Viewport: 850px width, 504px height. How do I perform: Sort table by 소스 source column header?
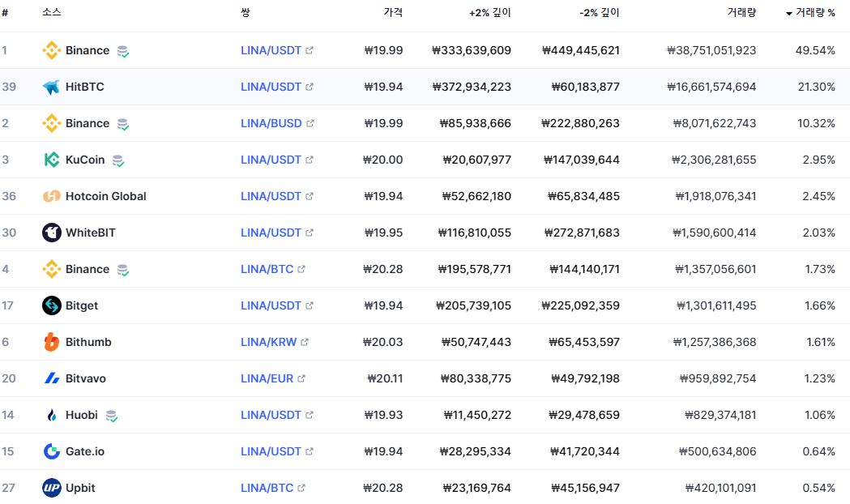point(52,12)
